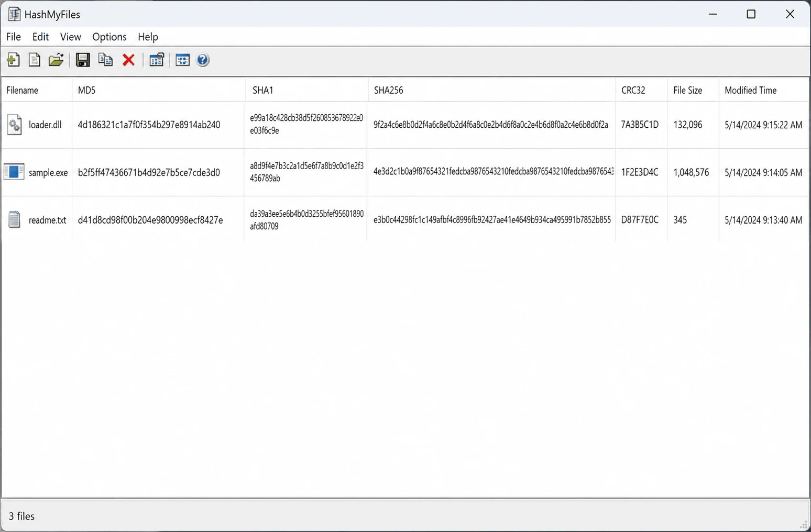Click MD5 hash 4d186321c1a7f0f354b297e8914ab240
This screenshot has width=811, height=532.
[149, 125]
